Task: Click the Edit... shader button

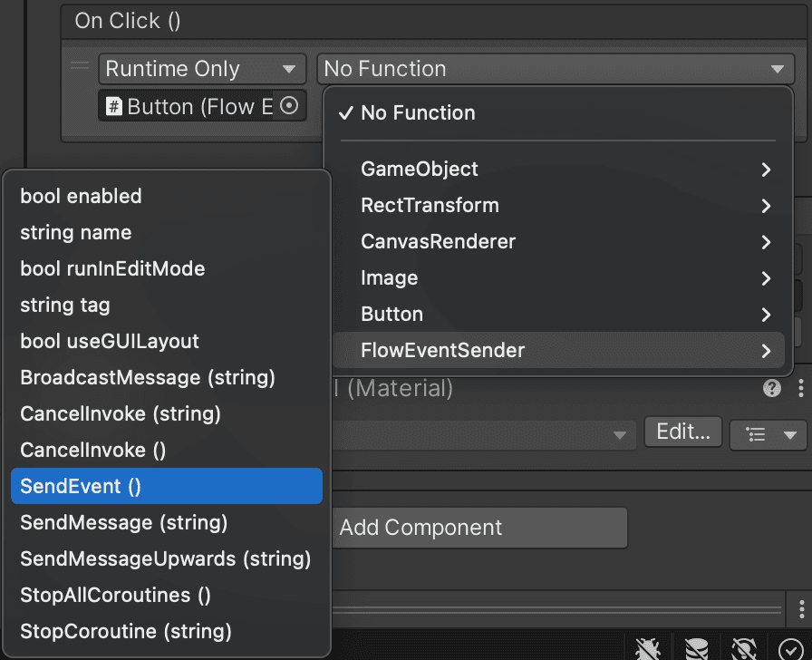Action: point(683,432)
